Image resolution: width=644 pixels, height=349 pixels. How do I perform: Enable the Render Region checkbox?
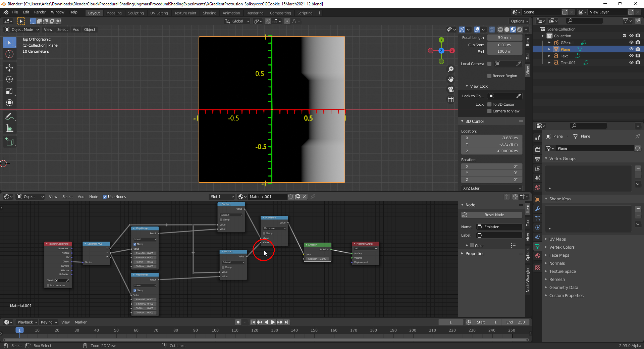point(489,76)
